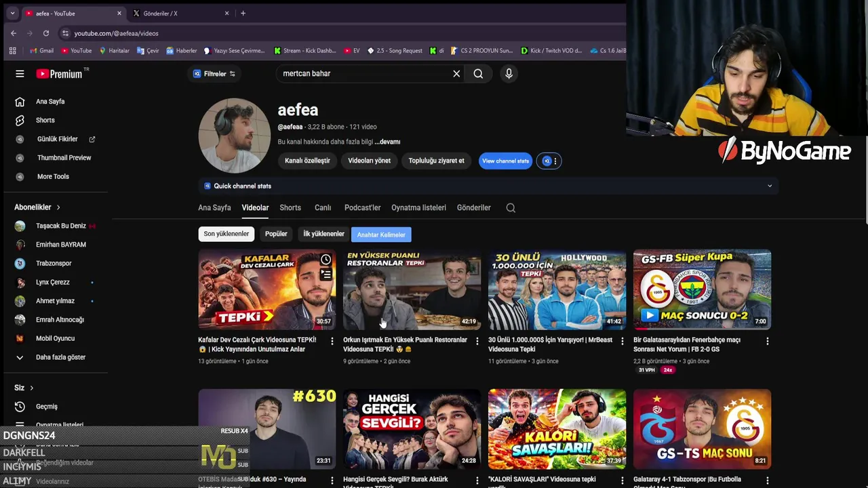
Task: Open Trabzonspor subscription channel
Action: [x=54, y=263]
